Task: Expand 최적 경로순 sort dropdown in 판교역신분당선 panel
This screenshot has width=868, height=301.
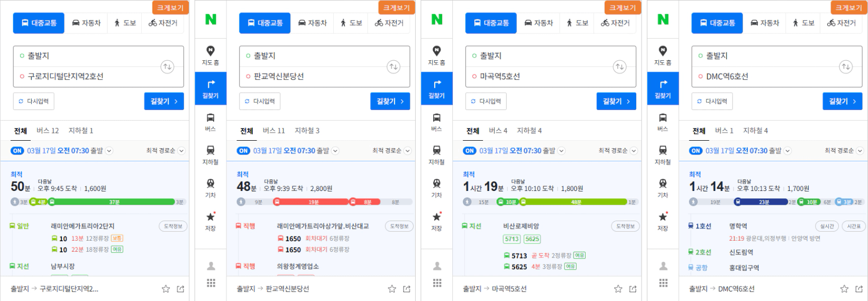Action: (x=392, y=151)
